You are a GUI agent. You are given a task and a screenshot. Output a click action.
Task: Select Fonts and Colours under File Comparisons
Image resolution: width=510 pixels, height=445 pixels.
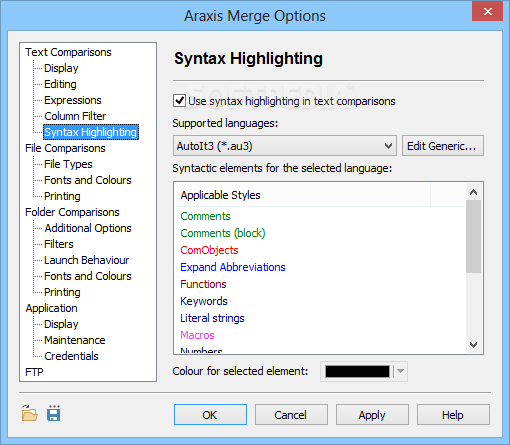click(88, 180)
